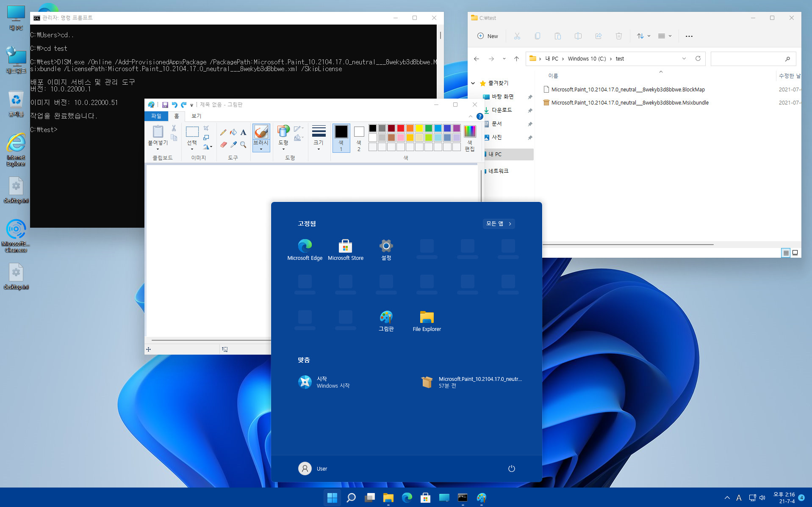
Task: Click the Delete trash icon in Explorer toolbar
Action: [x=618, y=36]
